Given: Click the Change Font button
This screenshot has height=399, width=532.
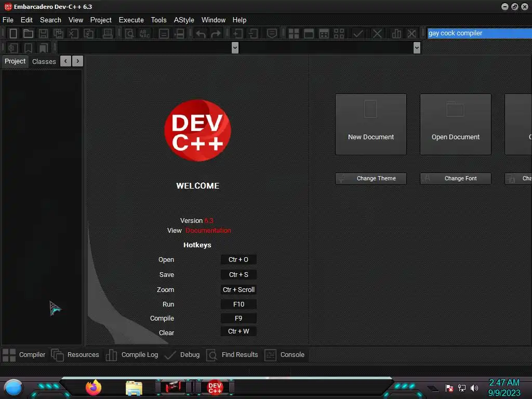Looking at the screenshot, I should point(456,179).
